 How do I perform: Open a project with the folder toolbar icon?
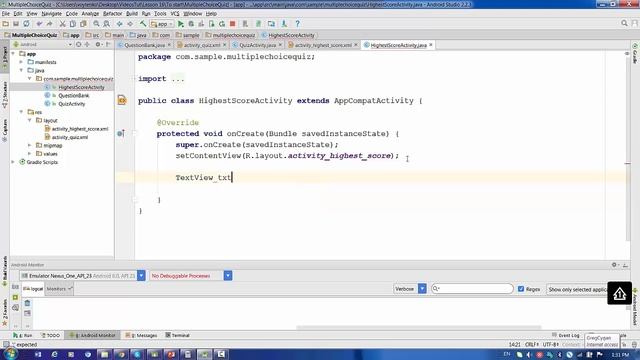[x=6, y=24]
